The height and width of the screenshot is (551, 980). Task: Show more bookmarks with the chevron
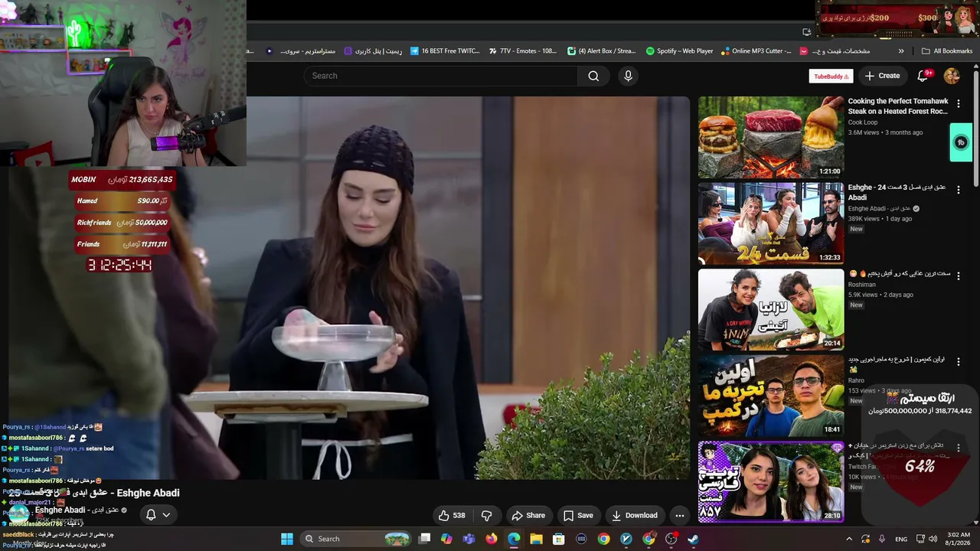pos(901,51)
